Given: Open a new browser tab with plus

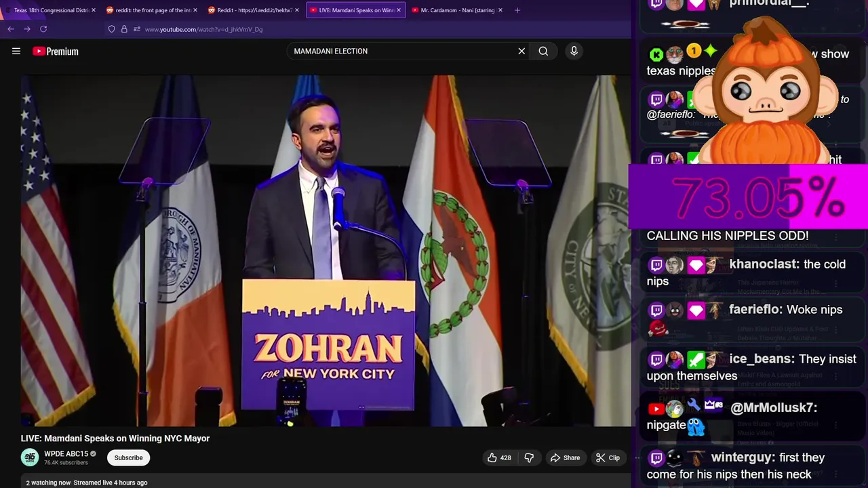Looking at the screenshot, I should tap(517, 10).
